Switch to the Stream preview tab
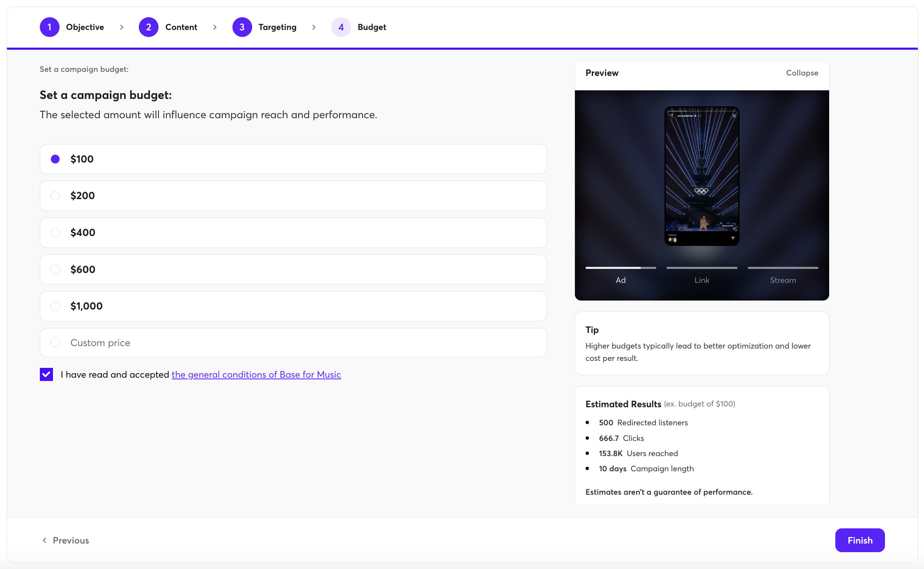 (x=783, y=280)
